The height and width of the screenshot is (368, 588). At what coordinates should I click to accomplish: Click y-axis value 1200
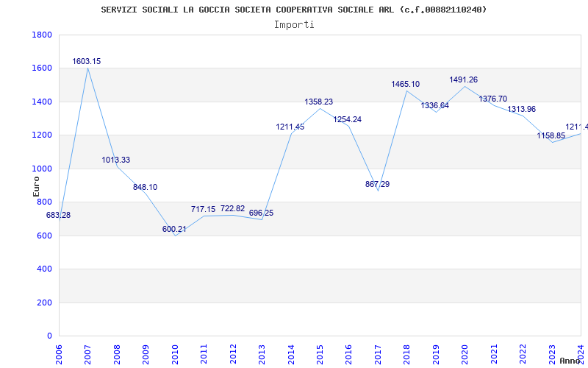(x=42, y=135)
